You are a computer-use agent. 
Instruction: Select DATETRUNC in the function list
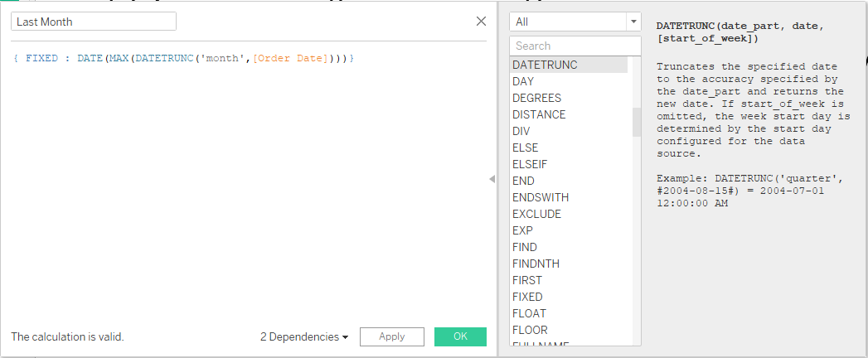click(545, 65)
